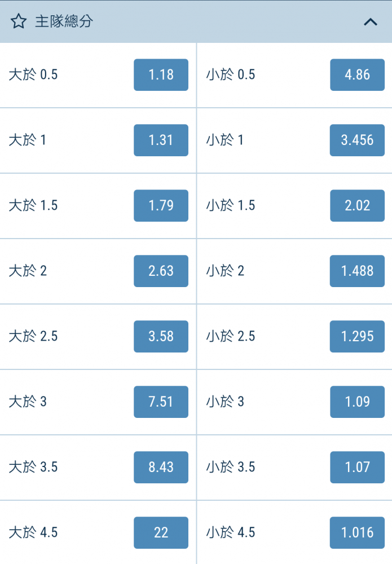Select the 1.07 odds for 小於 3.5
The width and height of the screenshot is (392, 564).
coord(357,467)
